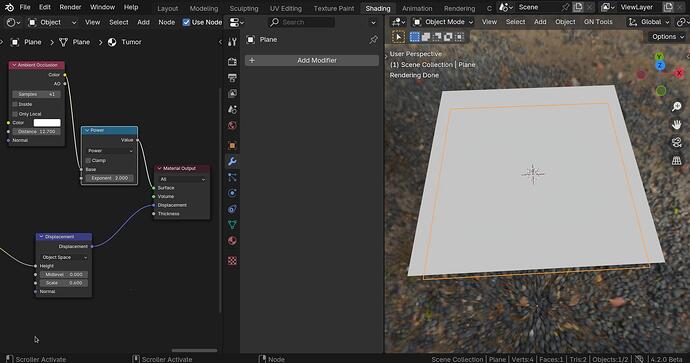
Task: Open the Tool properties tab
Action: coord(232,42)
